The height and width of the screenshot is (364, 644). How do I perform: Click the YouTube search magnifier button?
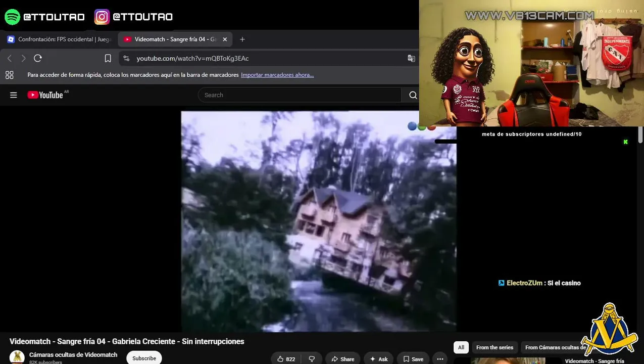coord(413,95)
